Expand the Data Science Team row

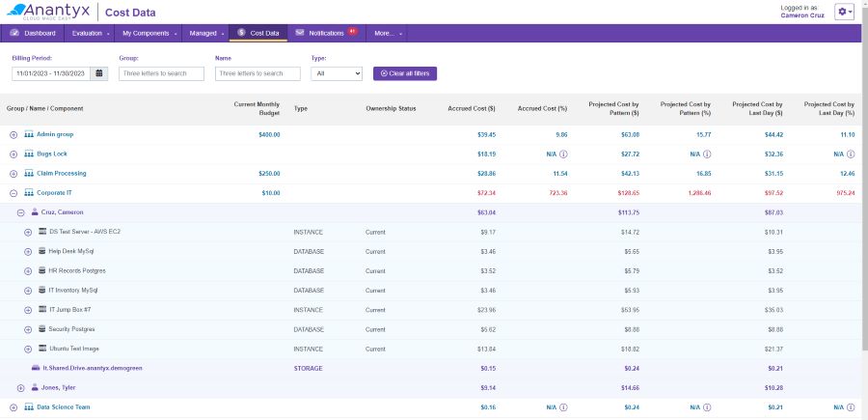[14, 407]
